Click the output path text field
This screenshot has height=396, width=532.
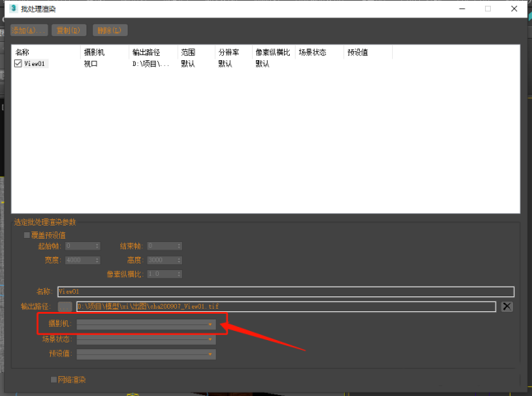[286, 306]
